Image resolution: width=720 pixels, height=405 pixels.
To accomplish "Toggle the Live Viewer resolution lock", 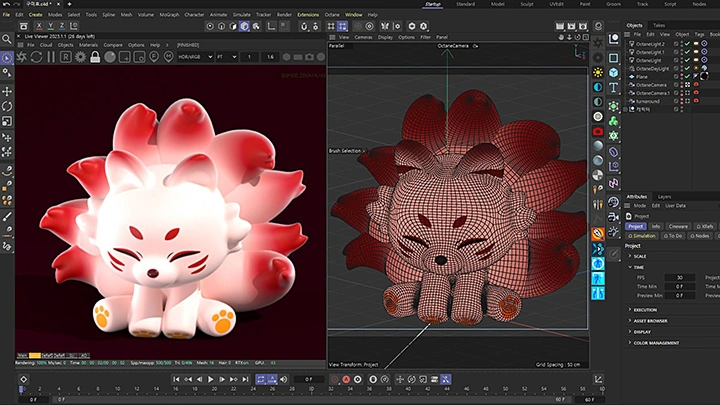I will (95, 57).
